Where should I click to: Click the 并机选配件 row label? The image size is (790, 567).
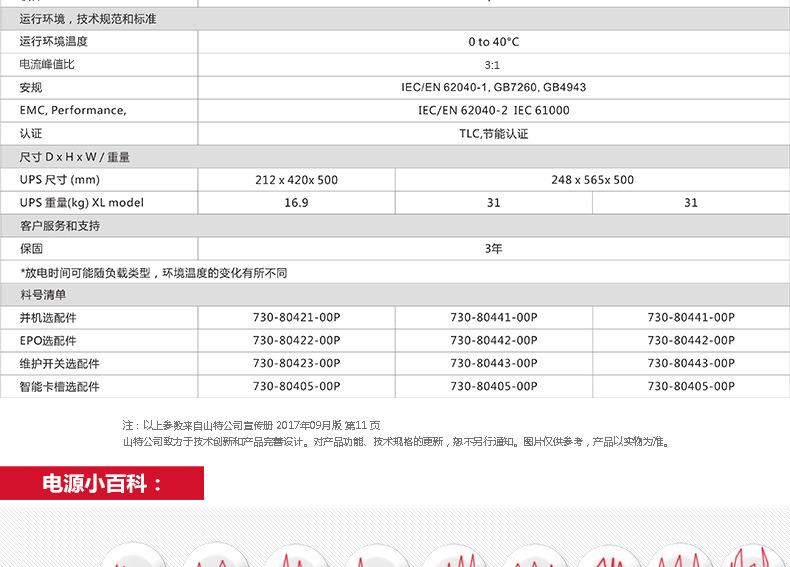(48, 318)
